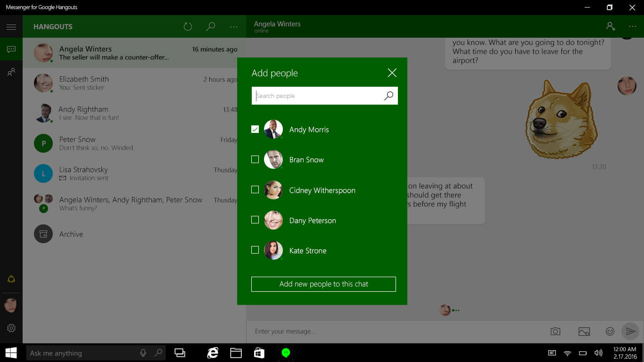Open the group chat with What's funny?
Screen dimensions: 644x362
click(134, 204)
